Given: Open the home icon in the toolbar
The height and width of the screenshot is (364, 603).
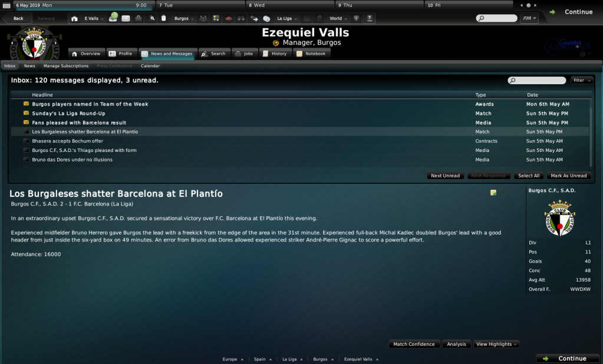Looking at the screenshot, I should [74, 18].
